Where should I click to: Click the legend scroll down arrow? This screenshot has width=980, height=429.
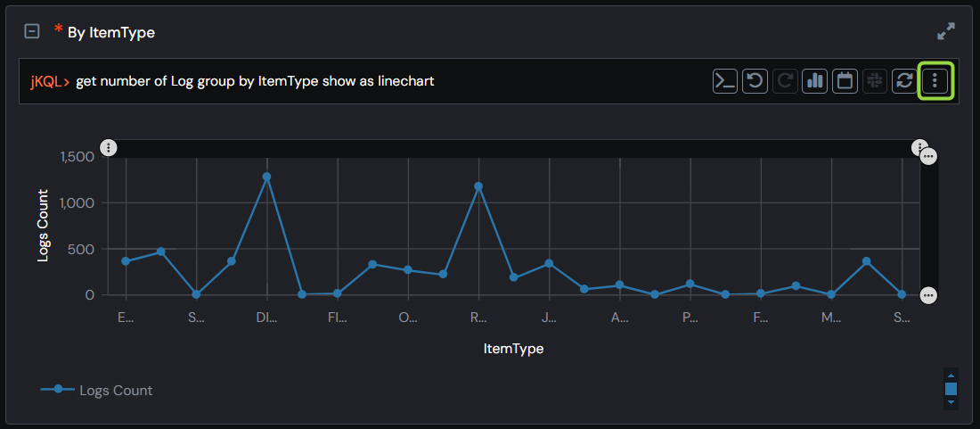point(951,402)
